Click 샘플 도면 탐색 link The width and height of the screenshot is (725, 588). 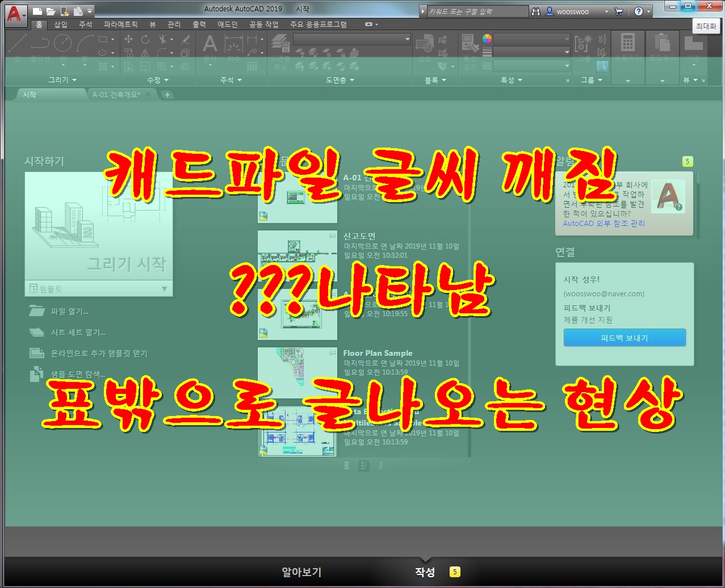click(78, 374)
